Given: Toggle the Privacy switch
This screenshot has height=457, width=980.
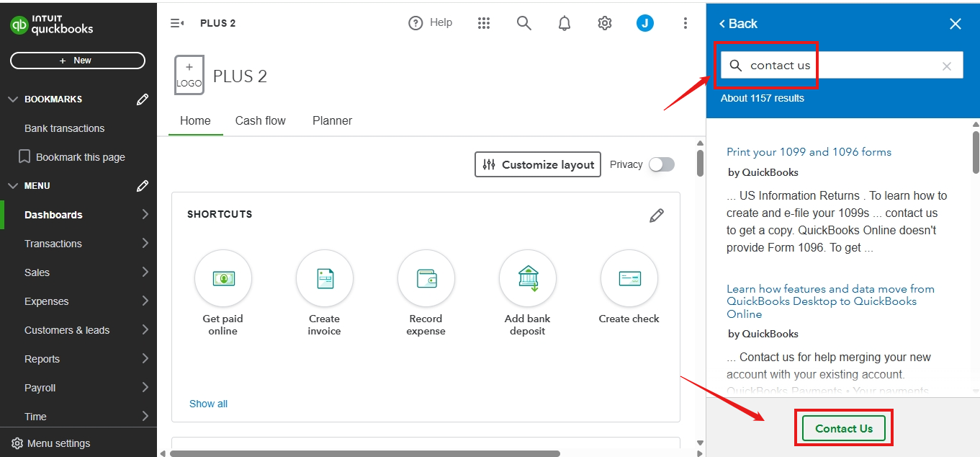Looking at the screenshot, I should tap(661, 164).
